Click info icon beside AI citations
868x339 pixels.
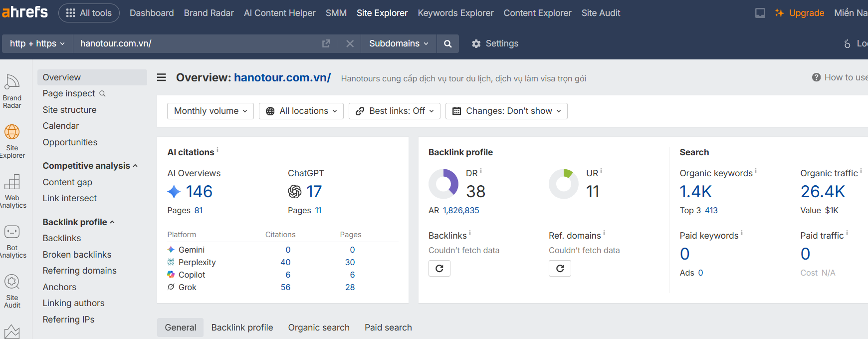coord(217,149)
